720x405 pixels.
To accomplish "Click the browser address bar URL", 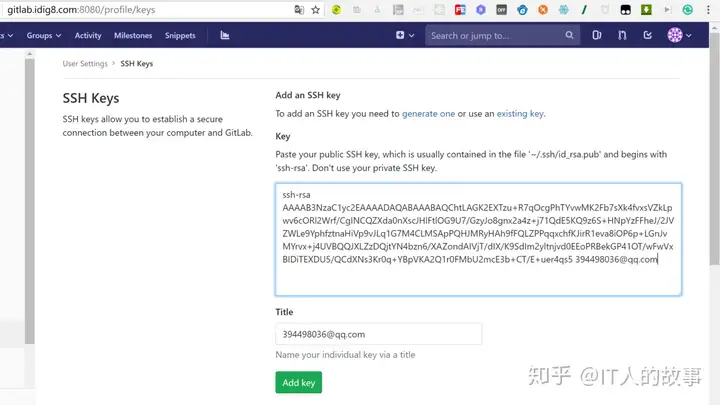I will click(81, 10).
